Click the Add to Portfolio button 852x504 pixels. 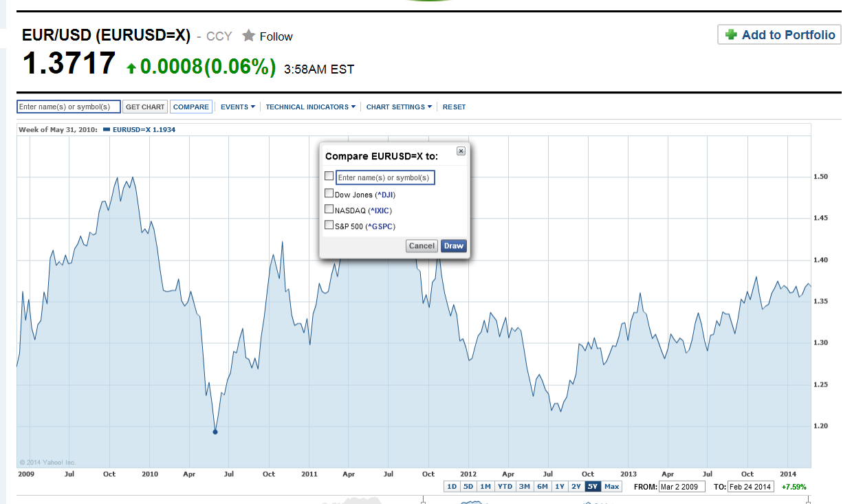[779, 34]
